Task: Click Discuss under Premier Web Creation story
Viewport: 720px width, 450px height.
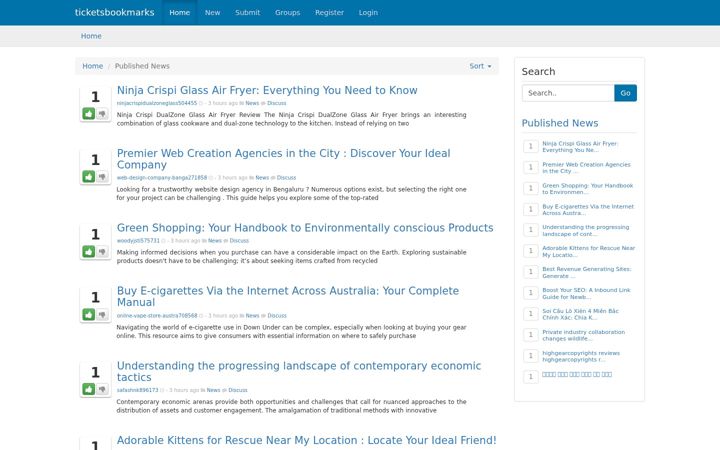Action: pos(287,178)
